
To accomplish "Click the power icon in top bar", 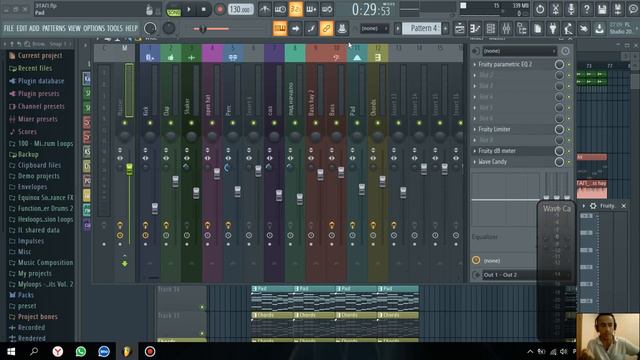I will click(x=540, y=9).
